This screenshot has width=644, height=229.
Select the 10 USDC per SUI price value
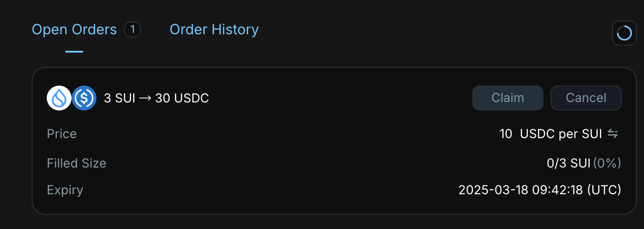[506, 134]
